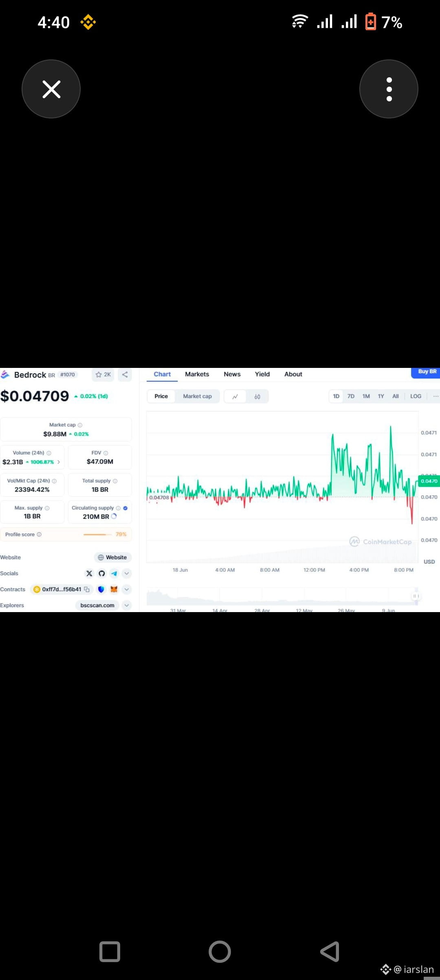Image resolution: width=440 pixels, height=980 pixels.
Task: Tap Android recent apps button
Action: pyautogui.click(x=110, y=952)
